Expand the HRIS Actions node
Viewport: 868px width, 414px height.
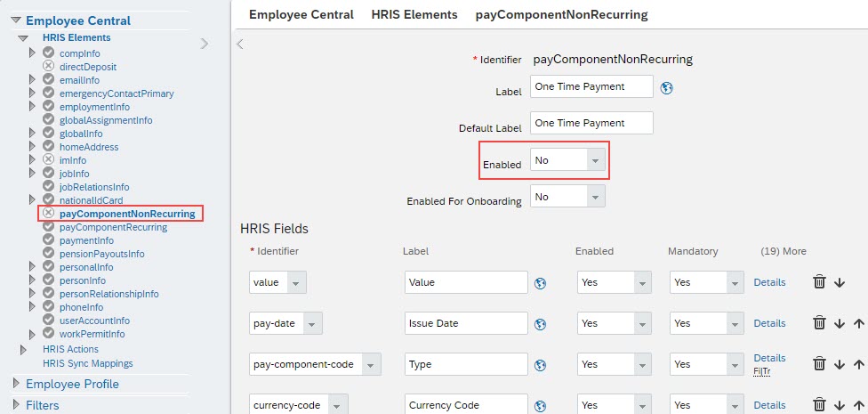click(23, 350)
